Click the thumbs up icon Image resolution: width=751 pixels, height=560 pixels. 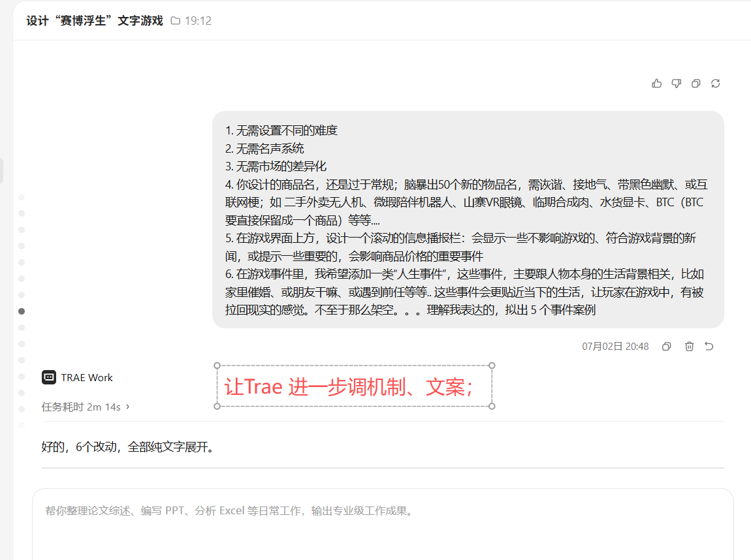pos(657,84)
